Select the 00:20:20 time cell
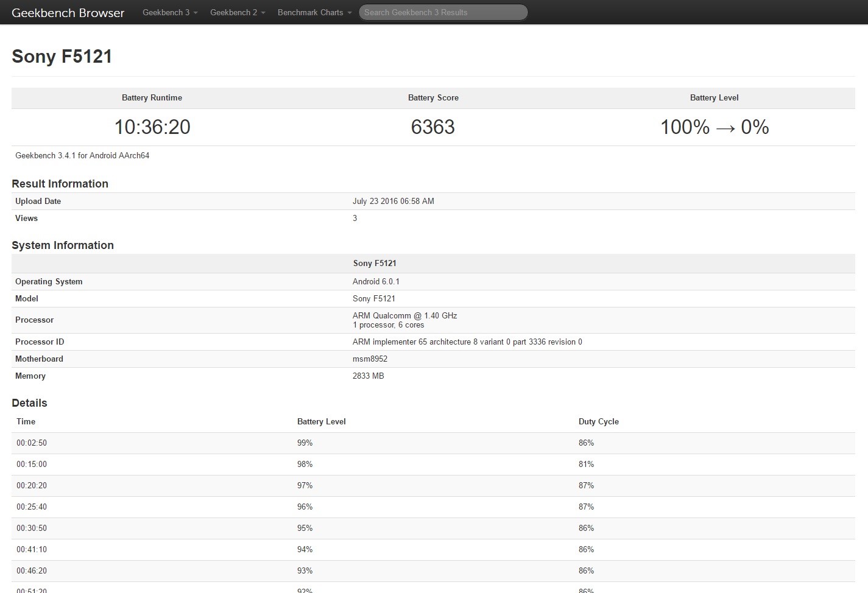Image resolution: width=868 pixels, height=593 pixels. point(32,485)
